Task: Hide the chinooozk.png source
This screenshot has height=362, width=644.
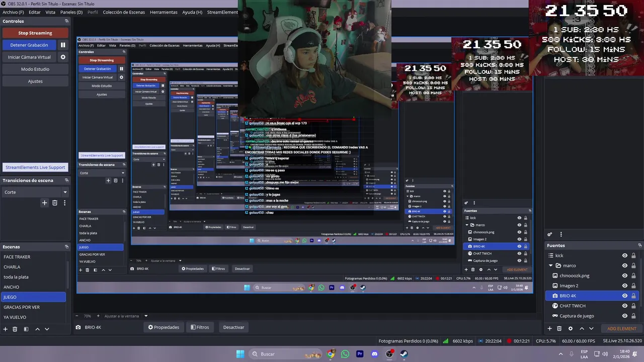Action: pyautogui.click(x=625, y=276)
